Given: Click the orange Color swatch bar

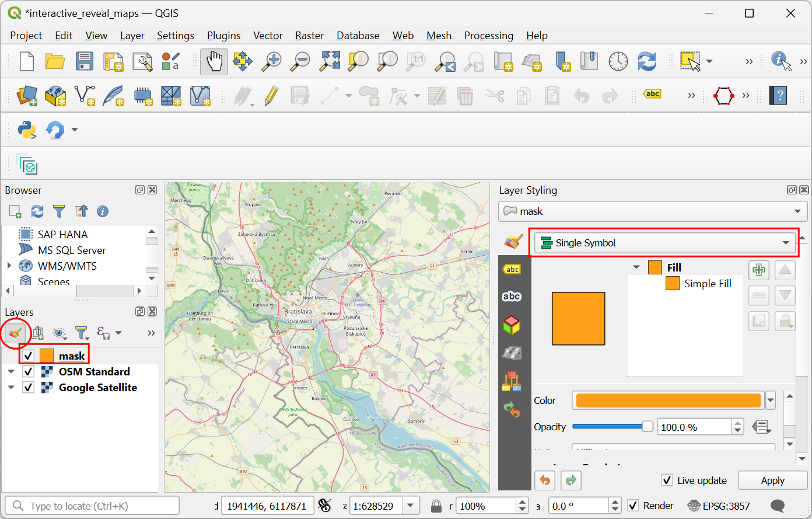Looking at the screenshot, I should [x=668, y=400].
